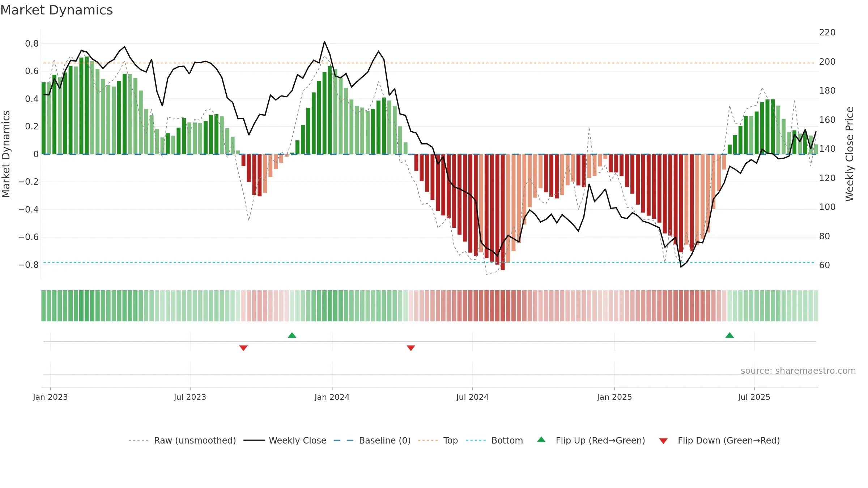
Task: Click the Jan 2025 axis label
Action: click(614, 397)
